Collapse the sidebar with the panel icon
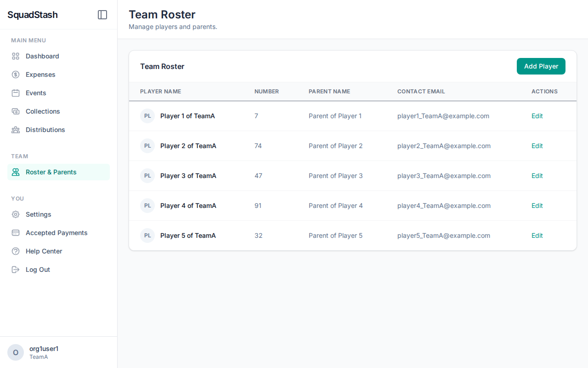588x368 pixels. tap(102, 14)
